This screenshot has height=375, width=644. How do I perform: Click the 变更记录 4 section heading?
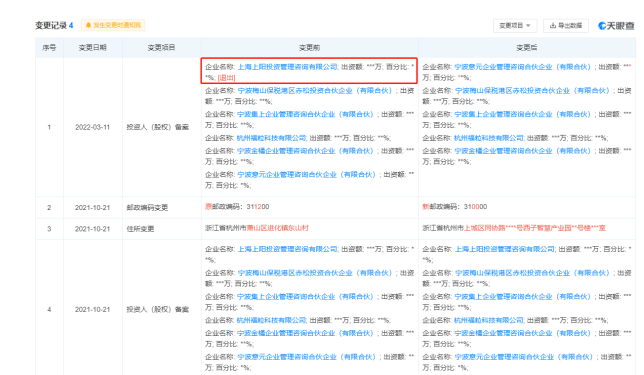54,25
